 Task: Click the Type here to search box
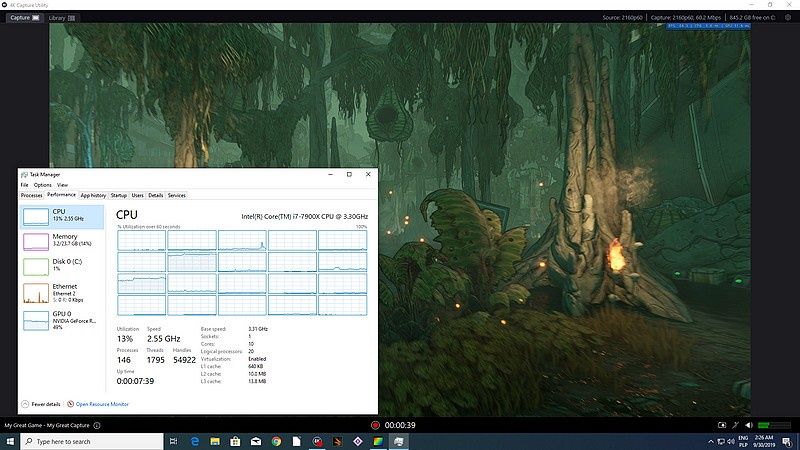click(x=92, y=441)
